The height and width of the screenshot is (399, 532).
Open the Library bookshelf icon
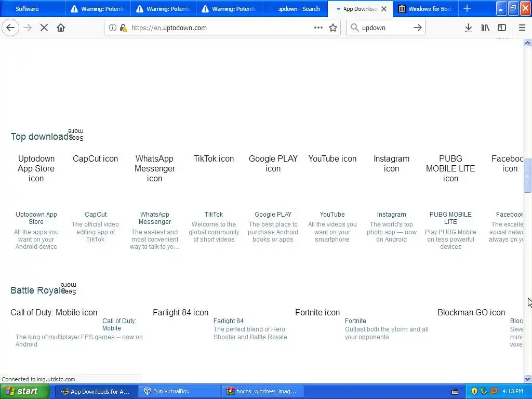pyautogui.click(x=485, y=28)
